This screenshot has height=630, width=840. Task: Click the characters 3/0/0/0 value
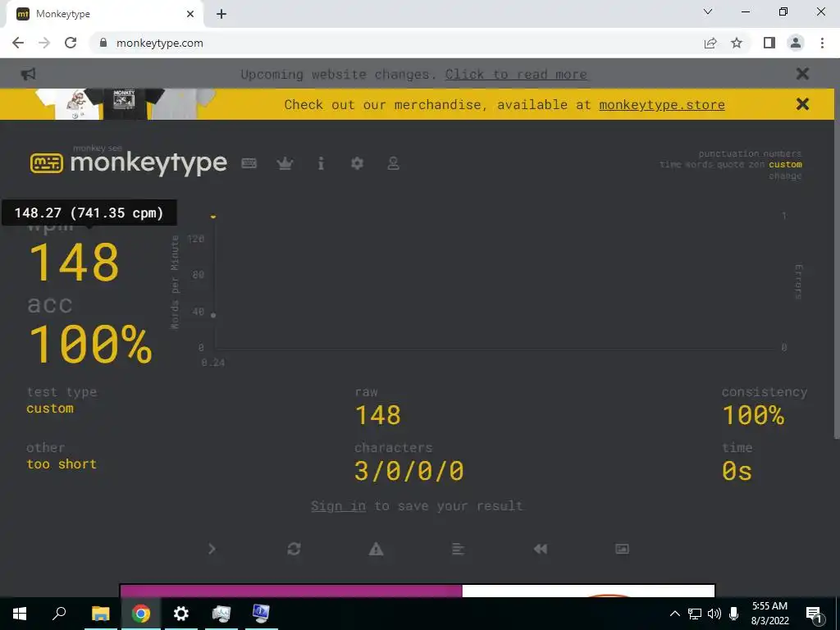[x=409, y=471]
